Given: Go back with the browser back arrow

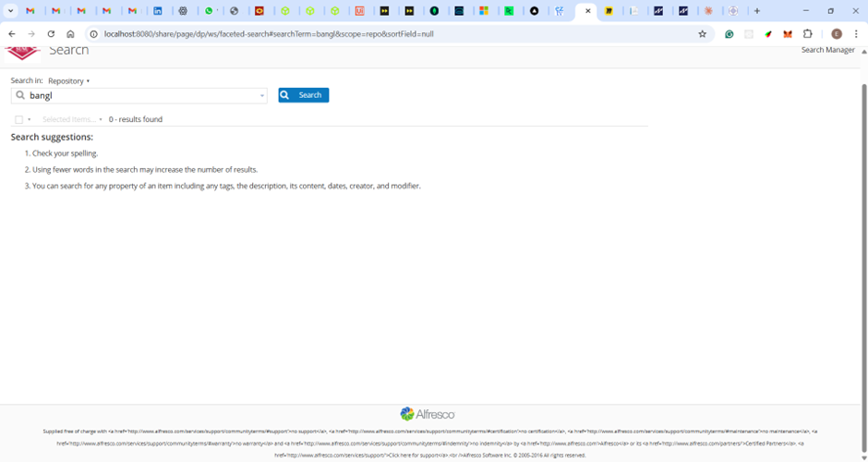Looking at the screenshot, I should click(12, 34).
